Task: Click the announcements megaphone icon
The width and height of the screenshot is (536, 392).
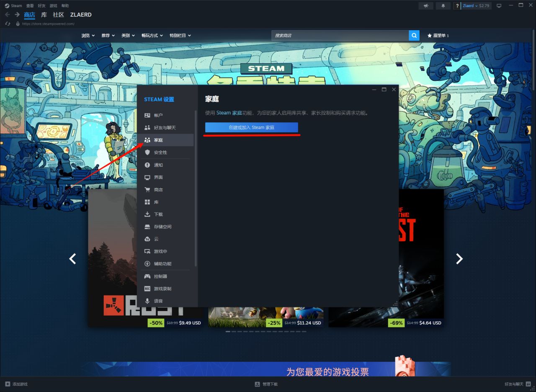Action: point(426,6)
